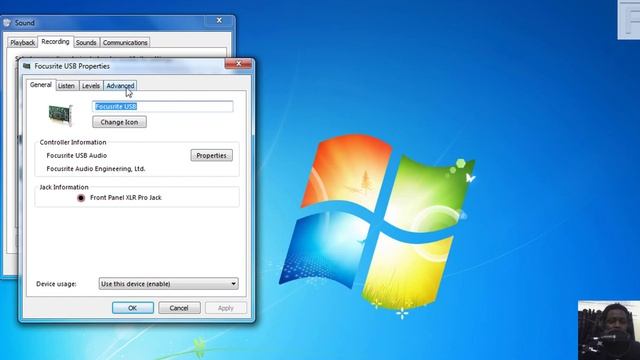Click 'Front Panel XLR Pro Jack' text
The width and height of the screenshot is (640, 360).
coord(126,198)
